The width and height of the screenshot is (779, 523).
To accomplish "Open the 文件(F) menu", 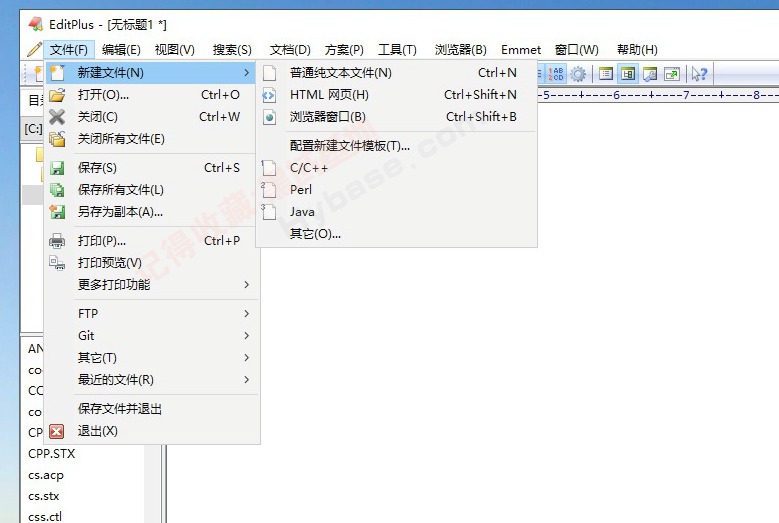I will [69, 50].
